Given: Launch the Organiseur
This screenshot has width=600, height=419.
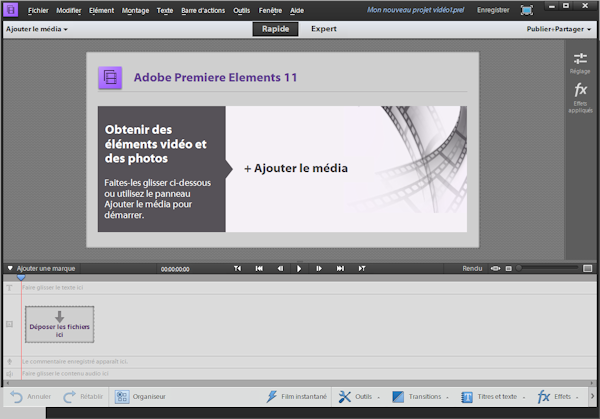Looking at the screenshot, I should [x=140, y=397].
